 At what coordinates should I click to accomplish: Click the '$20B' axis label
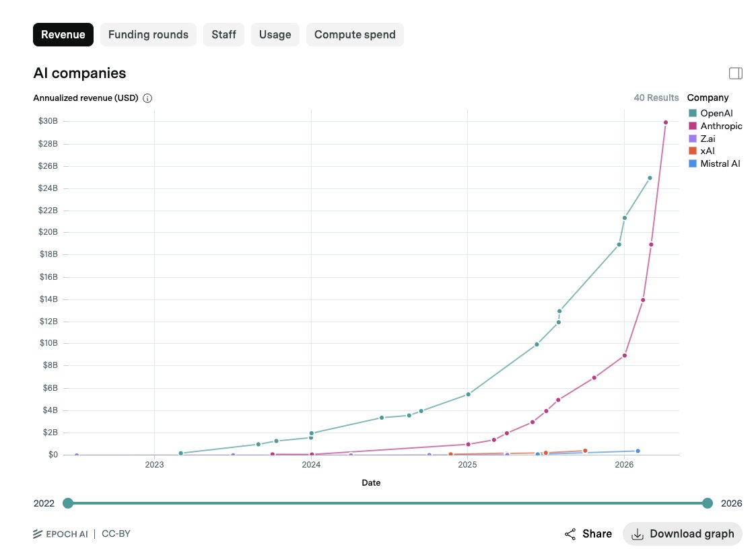pos(48,232)
